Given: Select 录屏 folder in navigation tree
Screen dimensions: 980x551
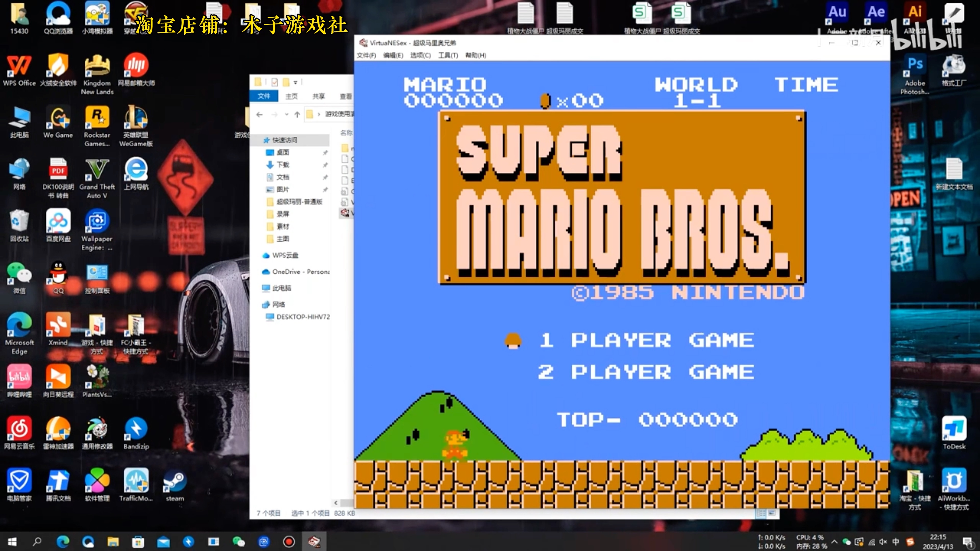Looking at the screenshot, I should (283, 214).
